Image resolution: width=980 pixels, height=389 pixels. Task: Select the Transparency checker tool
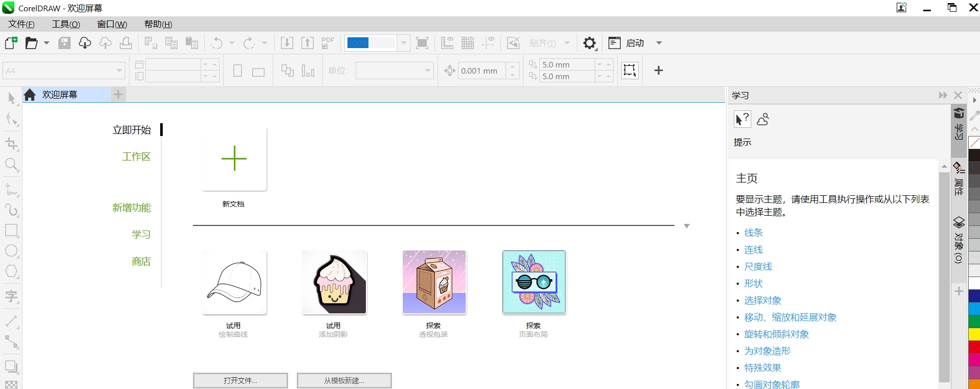point(12,384)
